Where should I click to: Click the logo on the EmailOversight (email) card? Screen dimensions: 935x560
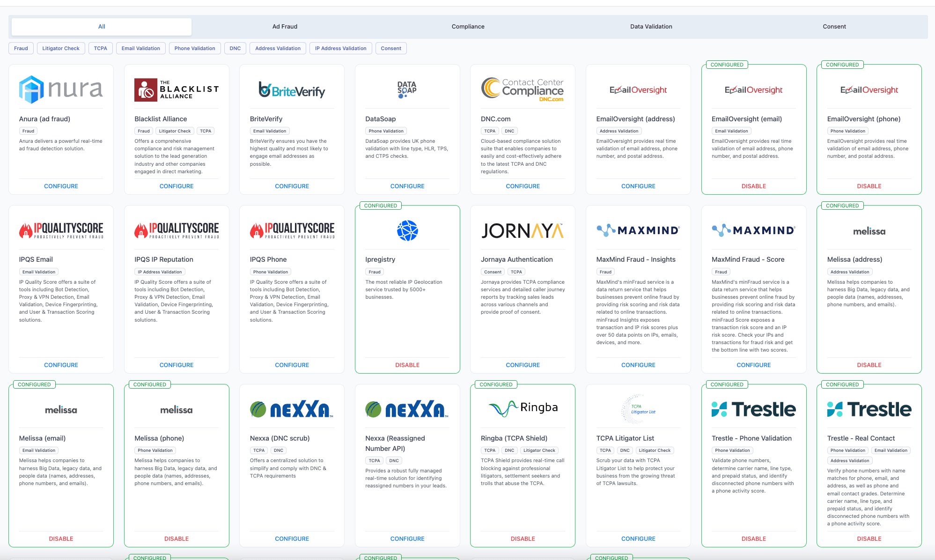753,90
